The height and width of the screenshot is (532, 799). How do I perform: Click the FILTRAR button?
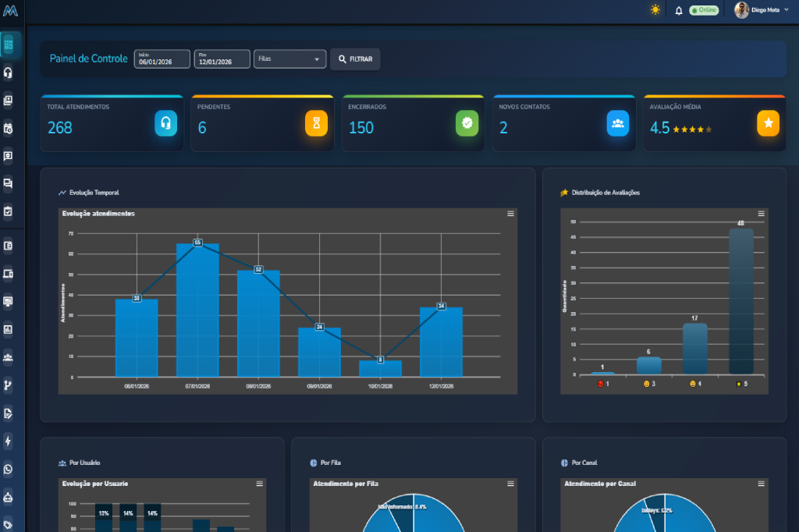(x=355, y=59)
